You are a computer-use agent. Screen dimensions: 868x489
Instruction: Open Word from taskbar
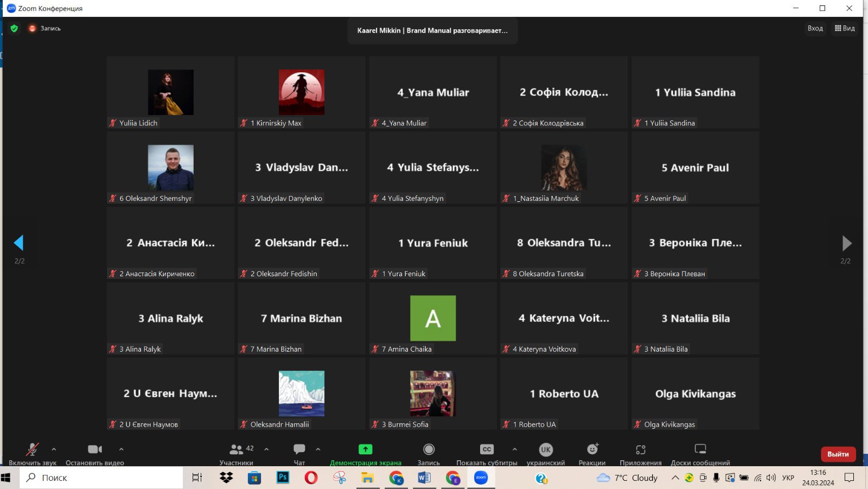424,478
